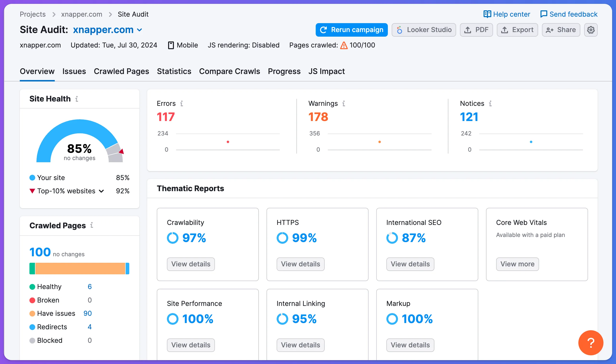Viewport: 616px width, 364px height.
Task: Click the Crawled Pages info icon
Action: click(x=92, y=225)
